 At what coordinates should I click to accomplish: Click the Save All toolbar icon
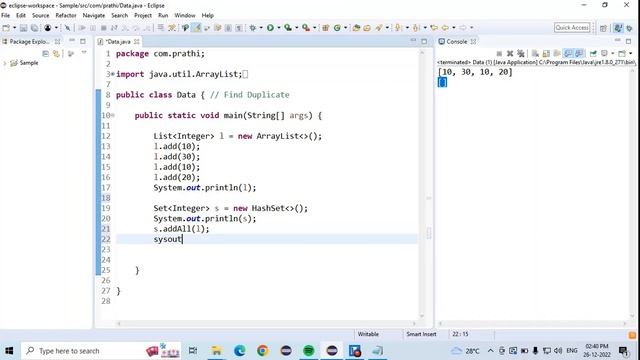[35, 28]
